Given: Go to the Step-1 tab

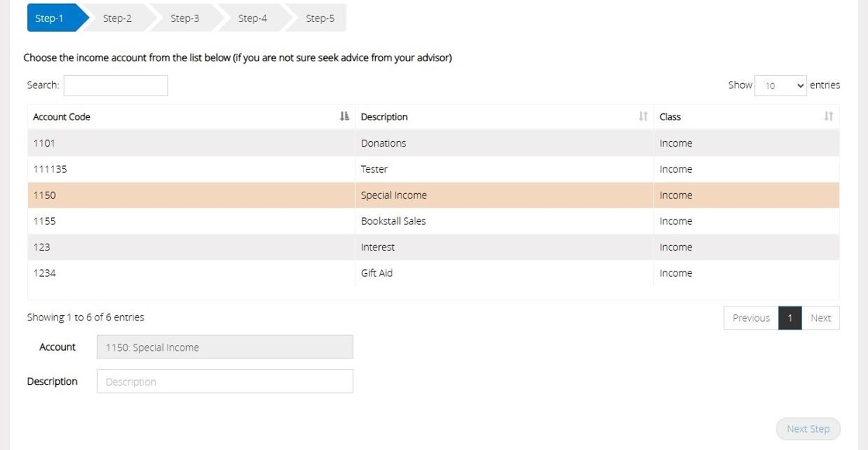Looking at the screenshot, I should [51, 18].
